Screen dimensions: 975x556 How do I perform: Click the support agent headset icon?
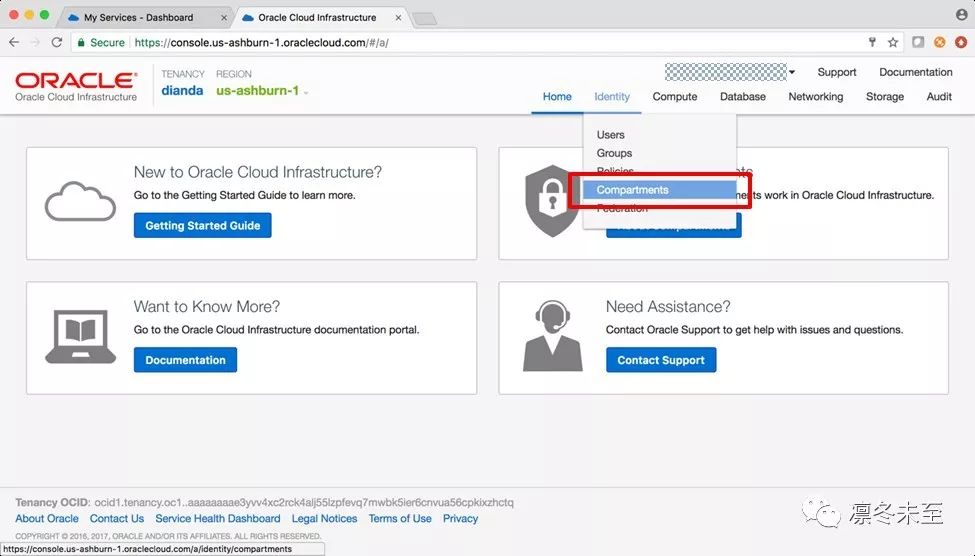click(x=553, y=336)
